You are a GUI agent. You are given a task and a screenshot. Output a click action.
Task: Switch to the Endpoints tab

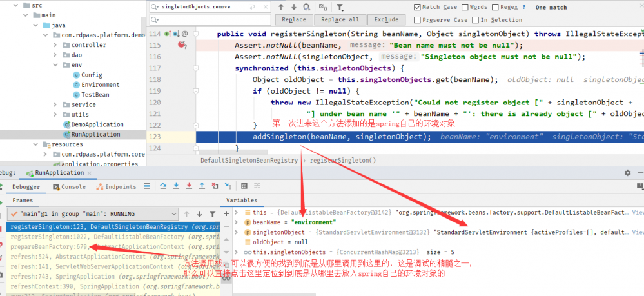tap(116, 186)
